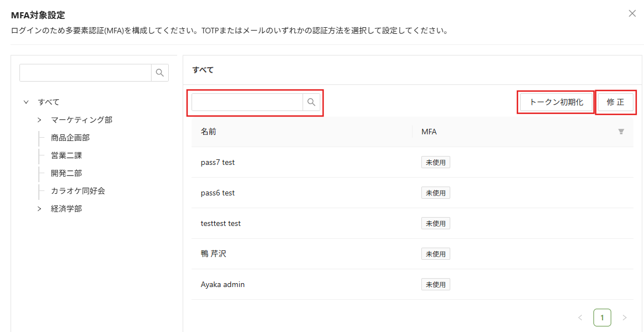Click the search icon in the left organization panel

[x=160, y=73]
